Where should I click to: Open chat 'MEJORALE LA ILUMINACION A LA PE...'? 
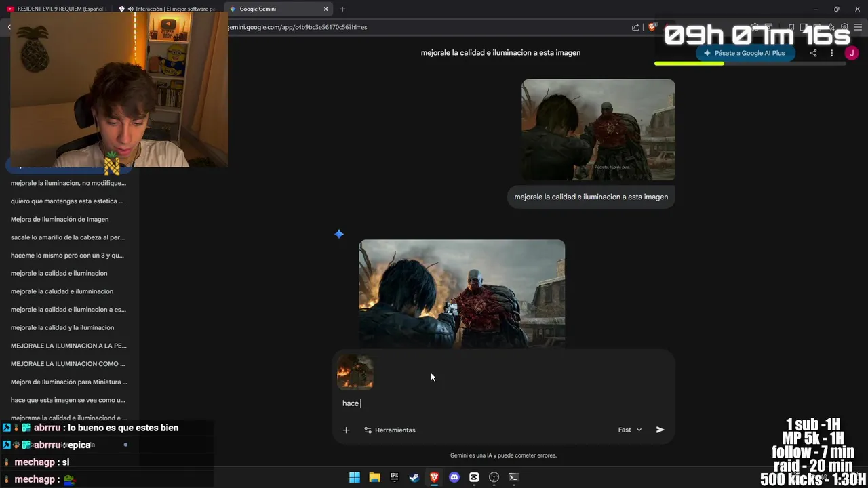click(68, 346)
